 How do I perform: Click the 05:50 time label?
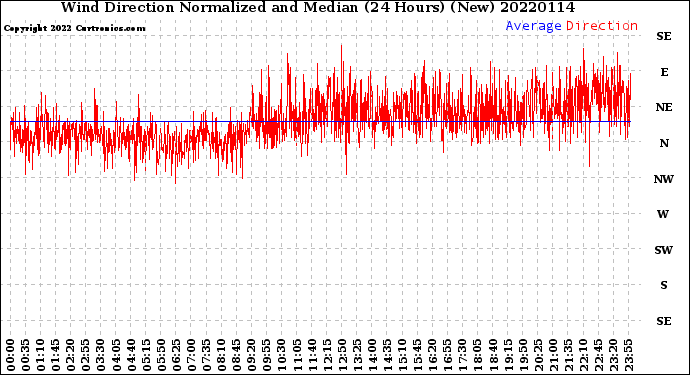tap(161, 355)
